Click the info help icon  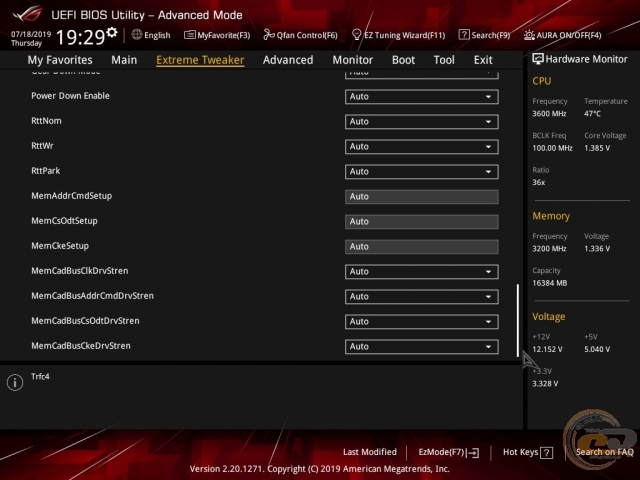click(x=15, y=382)
